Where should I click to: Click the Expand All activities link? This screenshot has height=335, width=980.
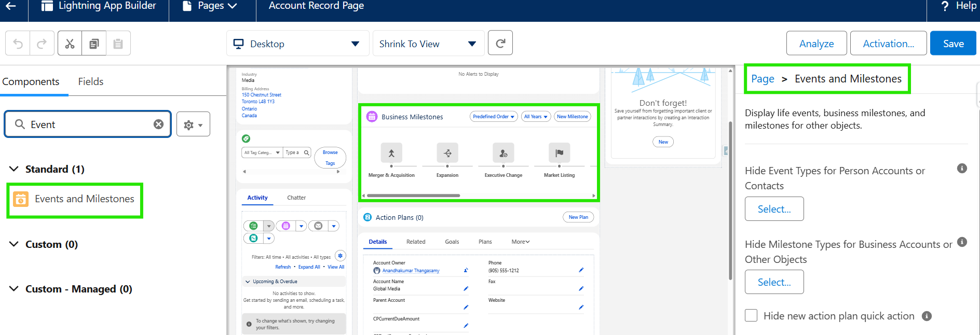(309, 267)
